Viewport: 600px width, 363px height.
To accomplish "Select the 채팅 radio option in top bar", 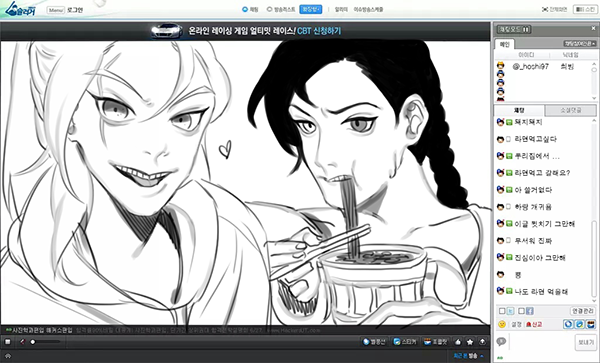I will point(245,9).
